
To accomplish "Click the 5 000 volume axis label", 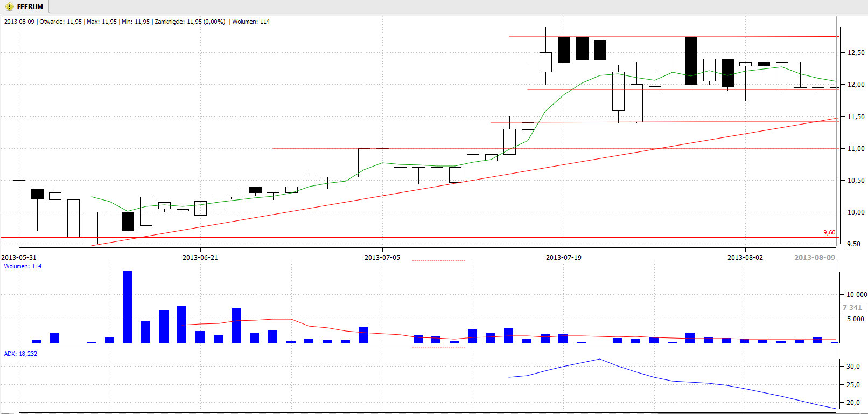I will 856,319.
